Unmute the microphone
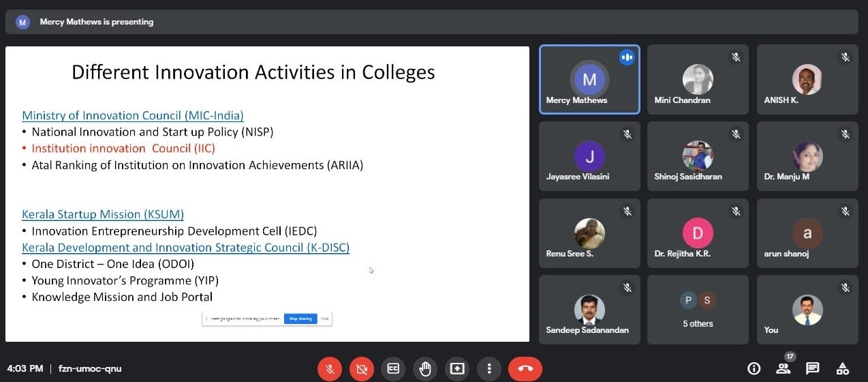Screen dimensions: 868x382 coord(330,369)
